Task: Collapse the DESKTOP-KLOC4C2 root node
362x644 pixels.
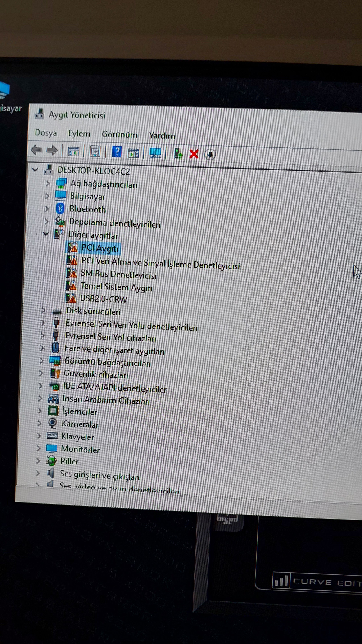Action: click(x=35, y=170)
